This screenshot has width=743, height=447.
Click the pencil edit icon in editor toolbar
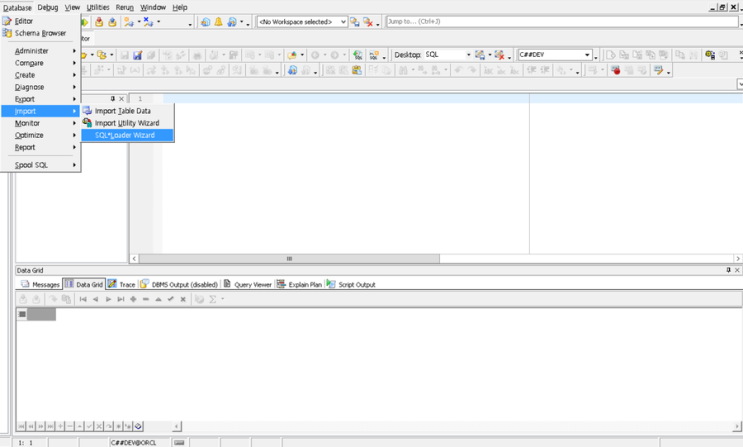658,71
